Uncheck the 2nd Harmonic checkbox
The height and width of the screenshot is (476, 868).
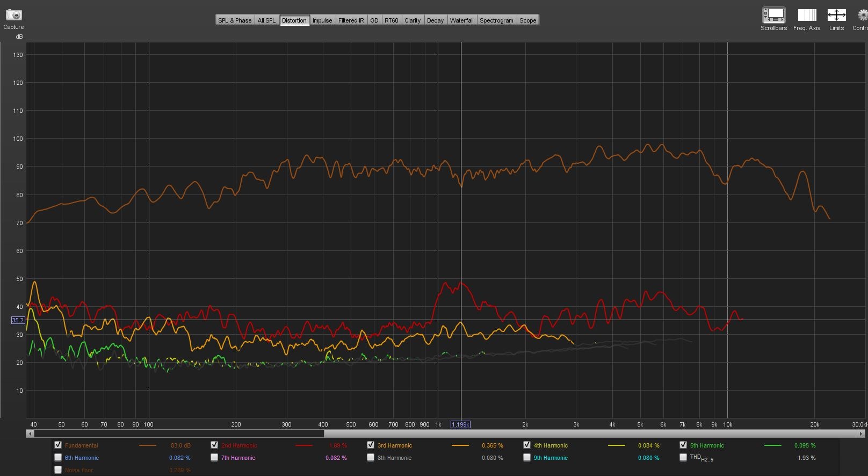point(214,445)
